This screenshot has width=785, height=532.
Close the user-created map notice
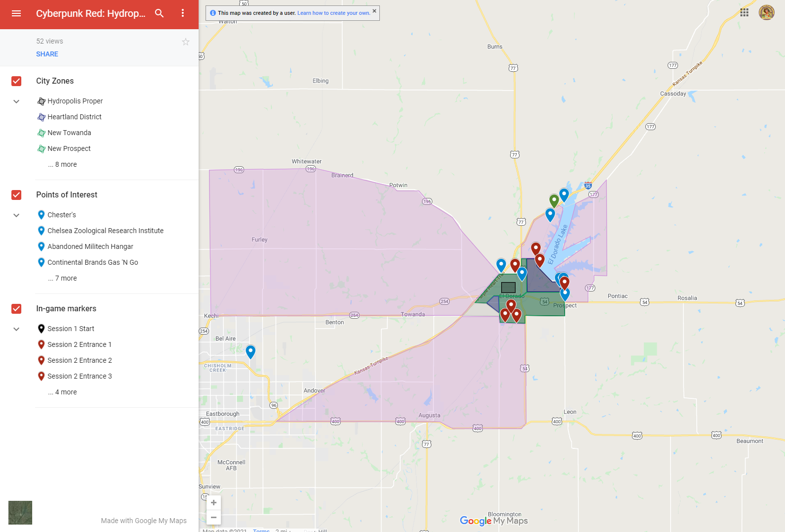(x=374, y=11)
